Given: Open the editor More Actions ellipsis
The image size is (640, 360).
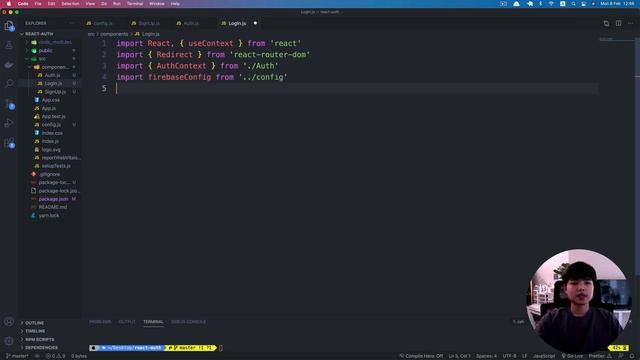Looking at the screenshot, I should (631, 23).
